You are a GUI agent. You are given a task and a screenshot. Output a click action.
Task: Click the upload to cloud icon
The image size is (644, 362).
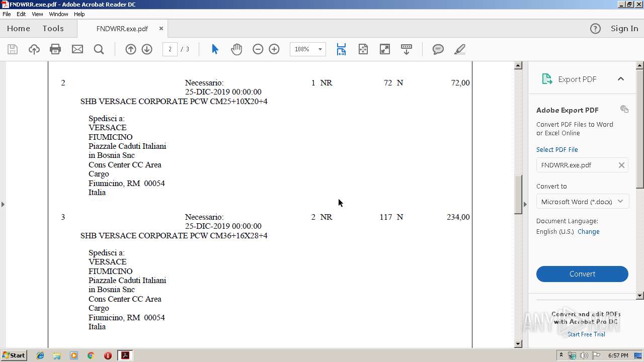(34, 49)
